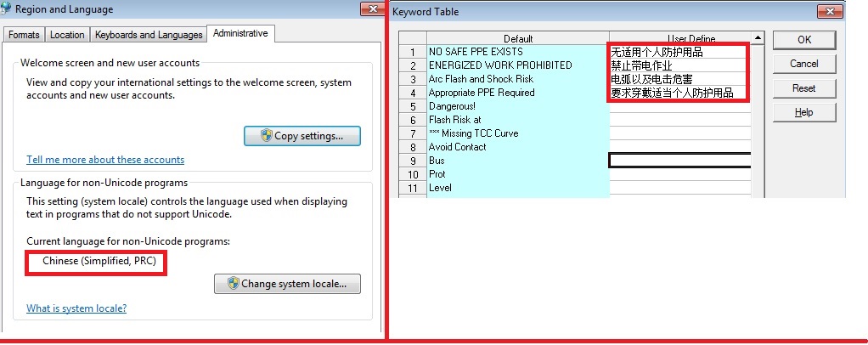Open 'What is system locale?' link
The height and width of the screenshot is (345, 868).
tap(76, 308)
